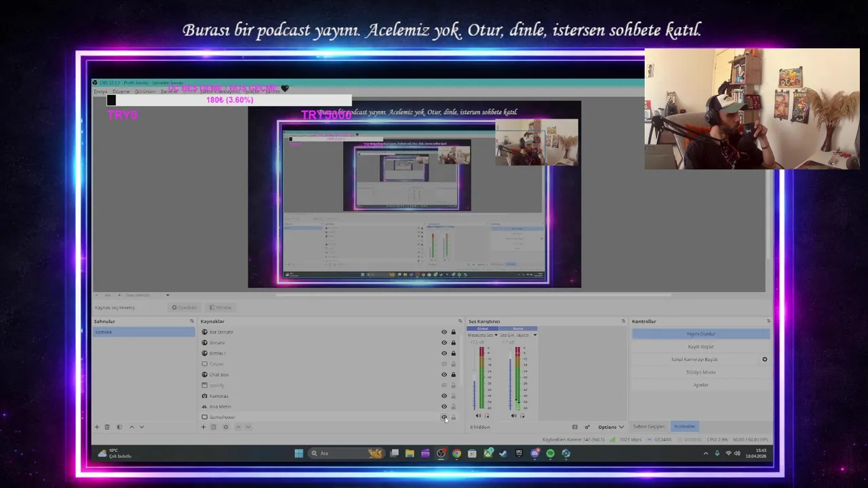This screenshot has height=488, width=868.
Task: Remove selected source with Kaynaklar trash icon
Action: (213, 427)
